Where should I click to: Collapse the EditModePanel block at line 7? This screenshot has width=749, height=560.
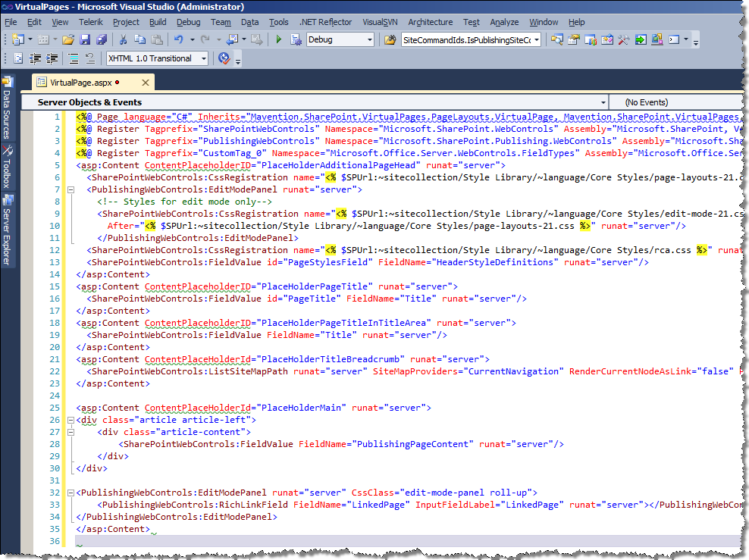(x=71, y=189)
